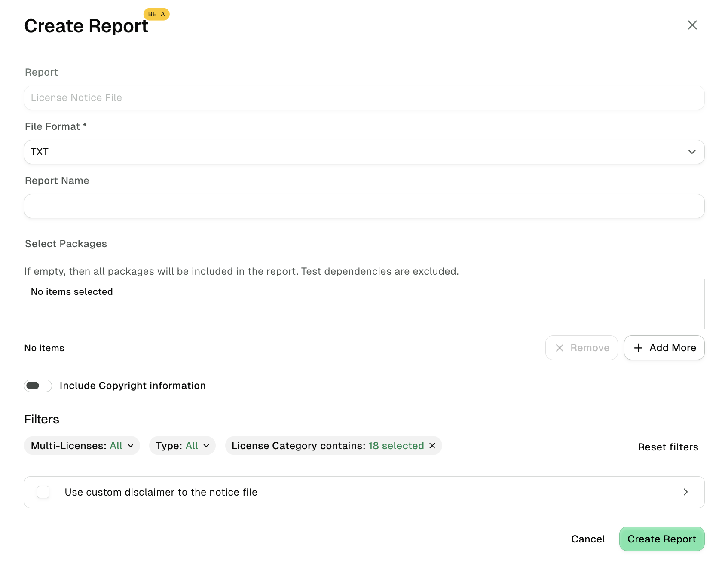Click the No items selected packages box
Screen dimensions: 728x582
[x=364, y=304]
